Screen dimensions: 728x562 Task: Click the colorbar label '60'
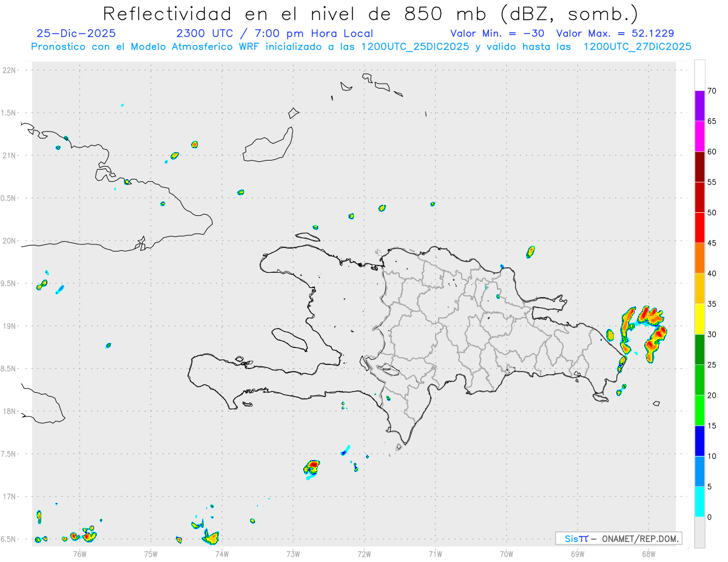(712, 152)
